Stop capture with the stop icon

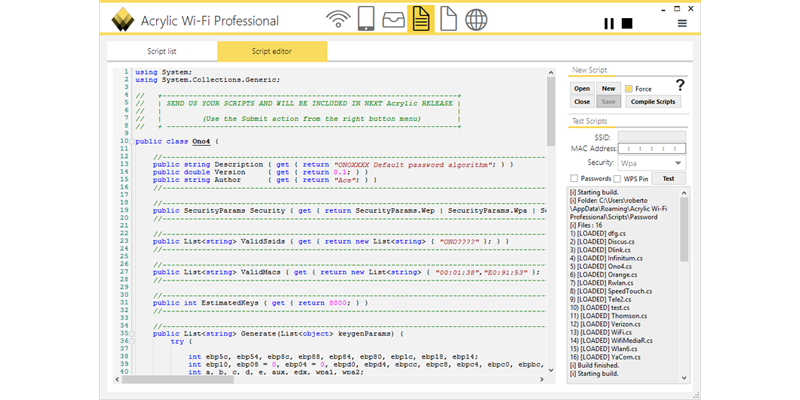tap(626, 23)
